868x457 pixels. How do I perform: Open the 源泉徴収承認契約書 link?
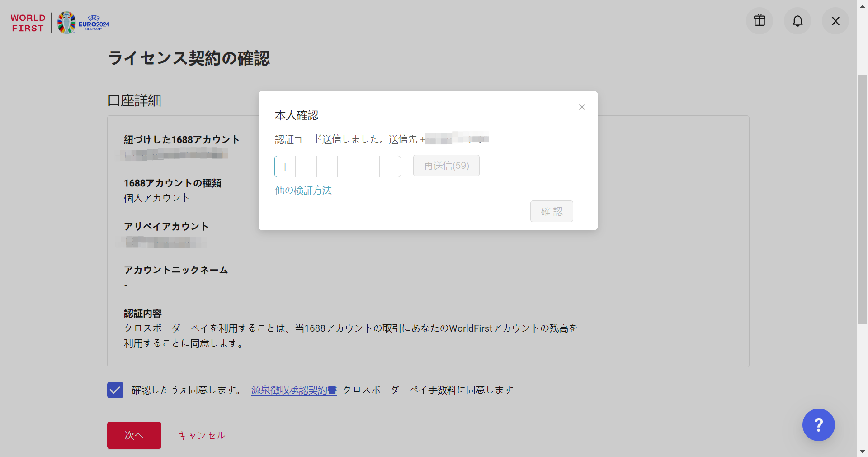(294, 390)
